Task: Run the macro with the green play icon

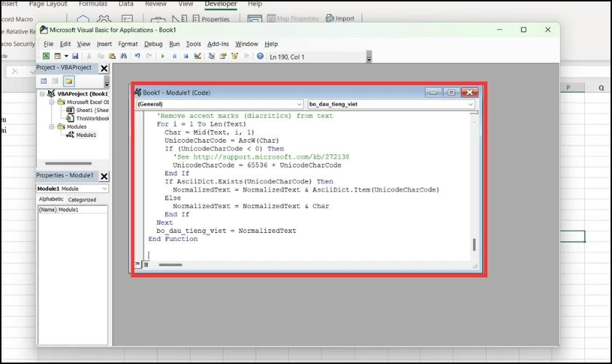Action: [162, 56]
